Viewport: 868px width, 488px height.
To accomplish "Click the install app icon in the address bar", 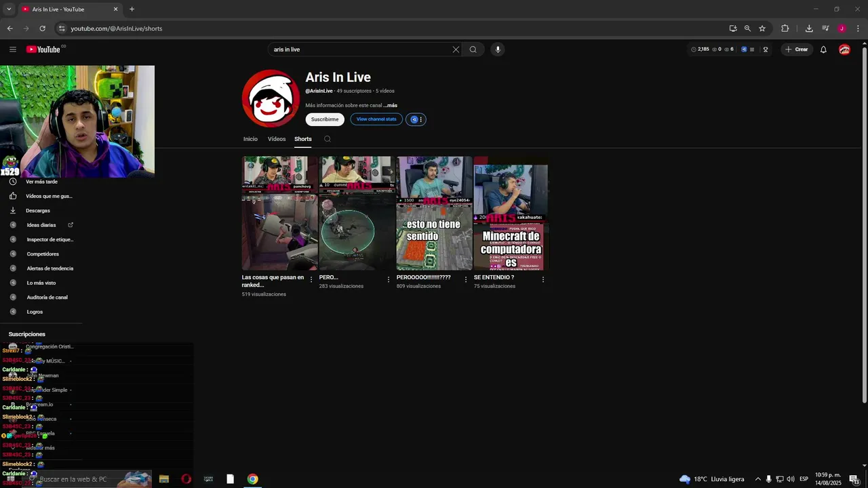I will (733, 28).
